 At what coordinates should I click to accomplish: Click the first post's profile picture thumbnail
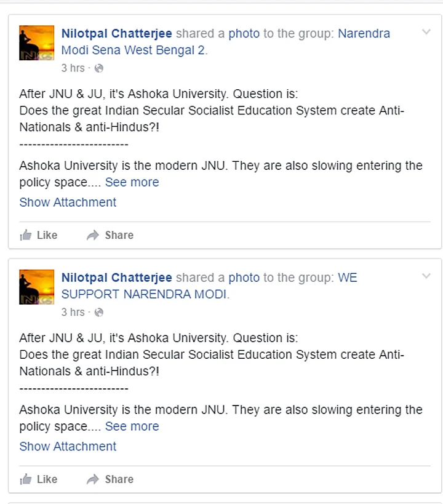coord(38,43)
